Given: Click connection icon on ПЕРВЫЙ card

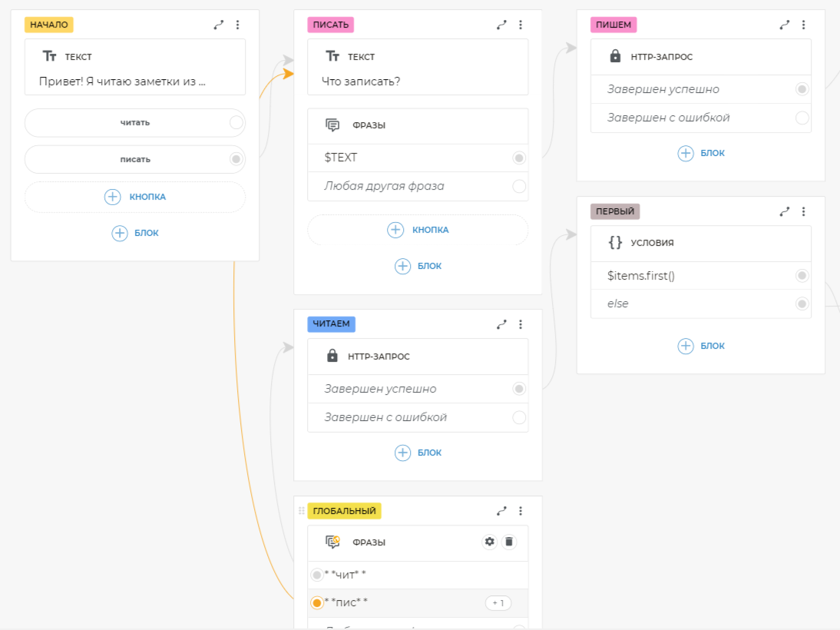Looking at the screenshot, I should [x=785, y=211].
